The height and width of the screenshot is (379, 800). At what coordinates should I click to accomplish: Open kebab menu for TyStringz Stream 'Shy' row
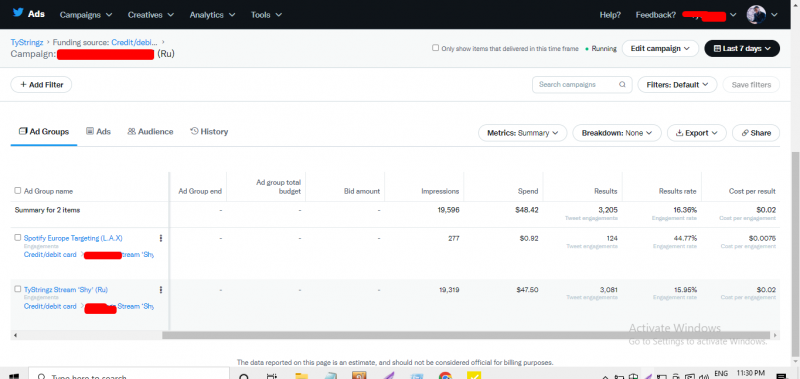[161, 290]
